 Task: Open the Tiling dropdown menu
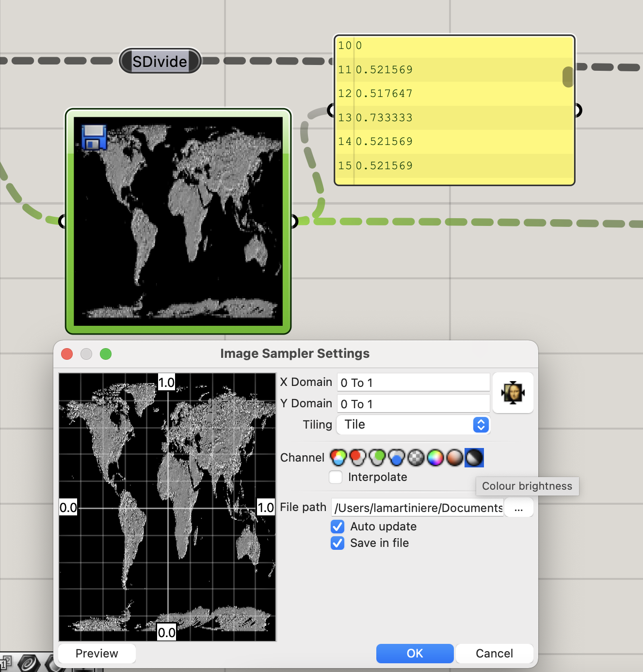(413, 425)
